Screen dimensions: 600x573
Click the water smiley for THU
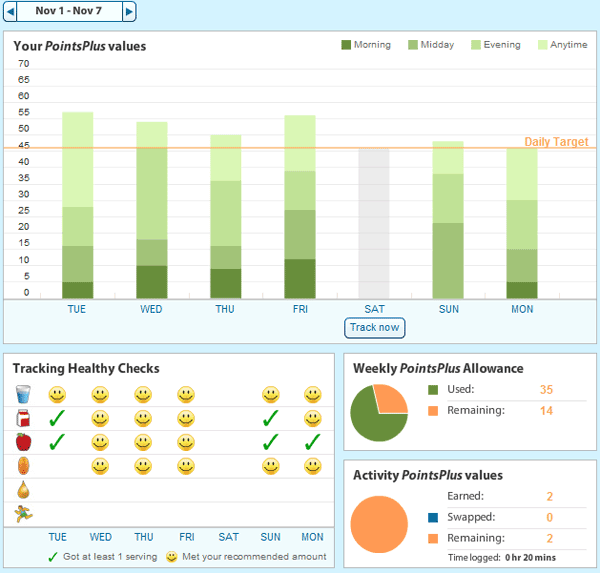coord(143,395)
